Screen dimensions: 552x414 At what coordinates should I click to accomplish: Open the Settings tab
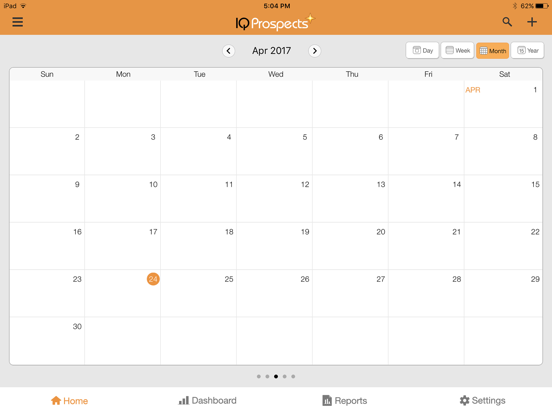point(482,401)
